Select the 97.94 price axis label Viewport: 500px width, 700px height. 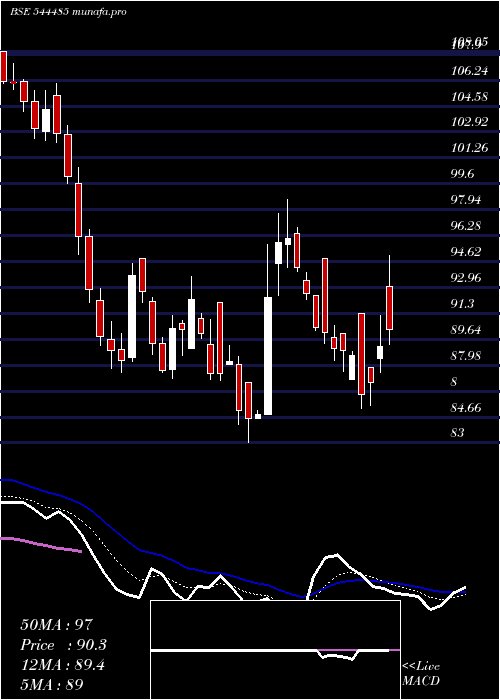point(466,200)
